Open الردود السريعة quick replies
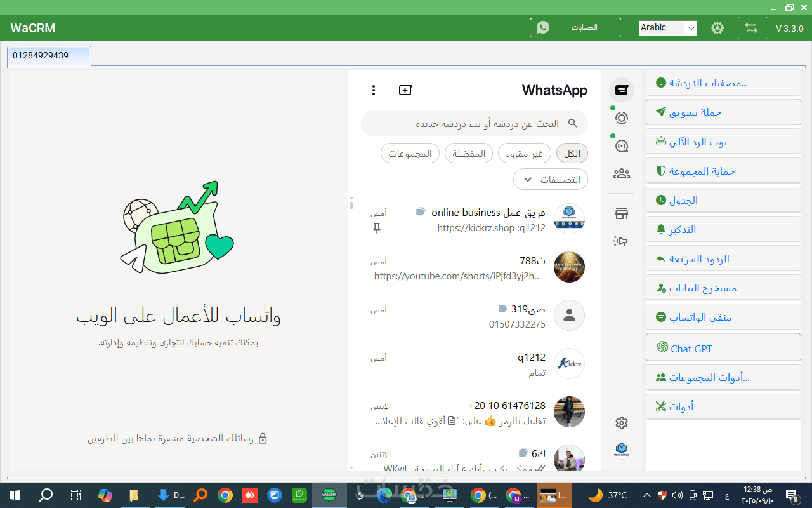Image resolution: width=812 pixels, height=508 pixels. [x=723, y=258]
